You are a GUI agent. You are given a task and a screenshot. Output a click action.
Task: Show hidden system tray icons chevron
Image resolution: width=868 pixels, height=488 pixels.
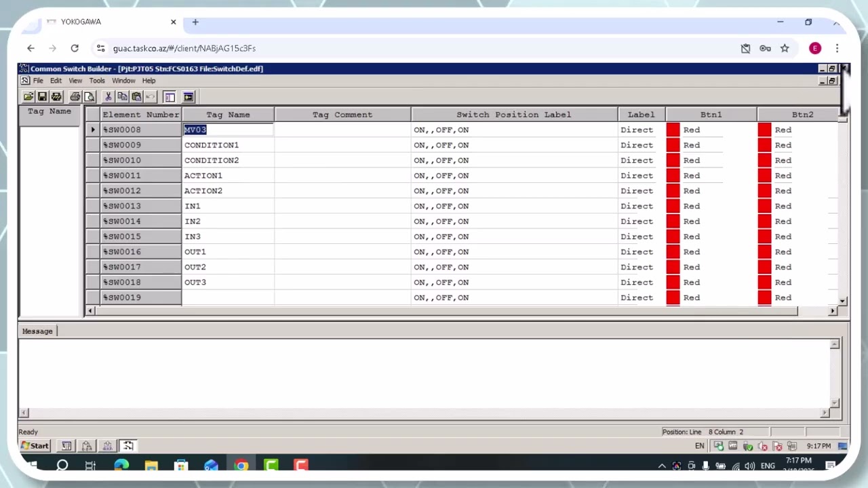[x=662, y=466]
